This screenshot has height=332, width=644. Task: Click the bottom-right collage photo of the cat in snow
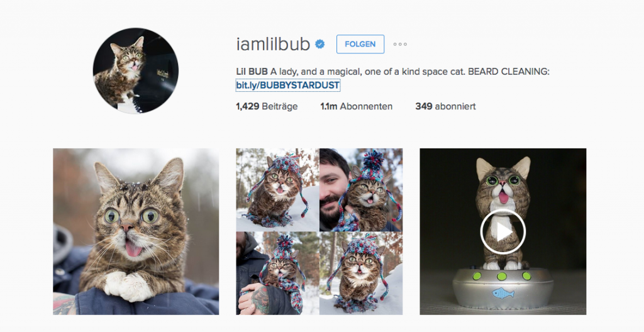tap(361, 274)
